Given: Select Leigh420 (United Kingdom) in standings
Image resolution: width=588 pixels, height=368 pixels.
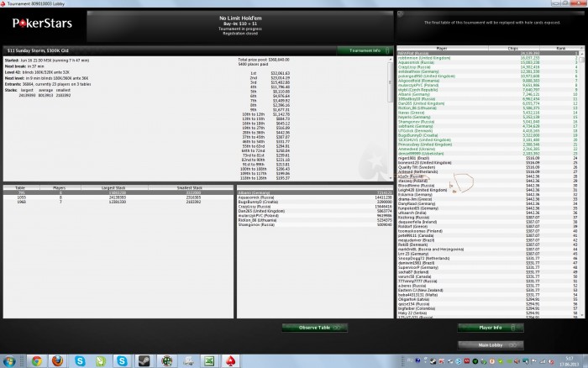Looking at the screenshot, I should (x=488, y=190).
